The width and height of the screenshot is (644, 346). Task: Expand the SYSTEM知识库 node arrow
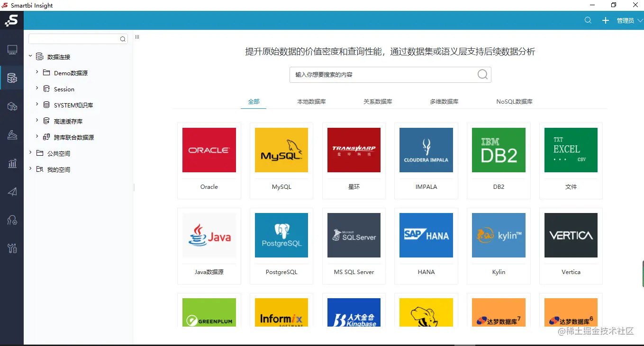point(37,104)
